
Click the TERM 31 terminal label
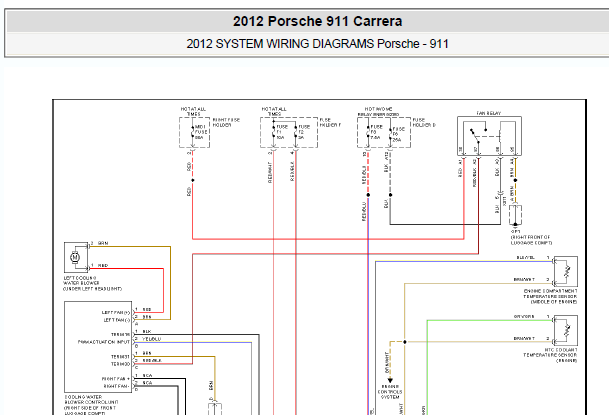pos(120,356)
